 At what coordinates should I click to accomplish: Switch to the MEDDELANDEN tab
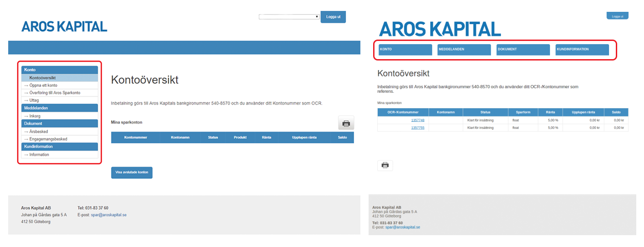tap(464, 50)
